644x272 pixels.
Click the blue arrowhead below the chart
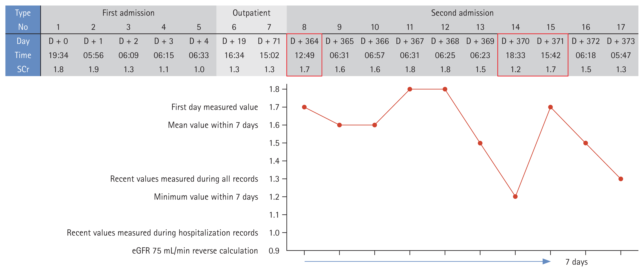(x=546, y=261)
